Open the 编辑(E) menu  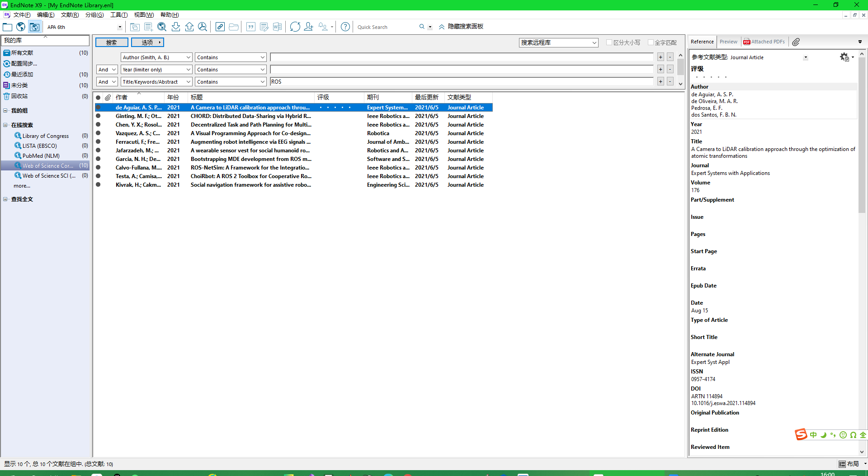(46, 15)
